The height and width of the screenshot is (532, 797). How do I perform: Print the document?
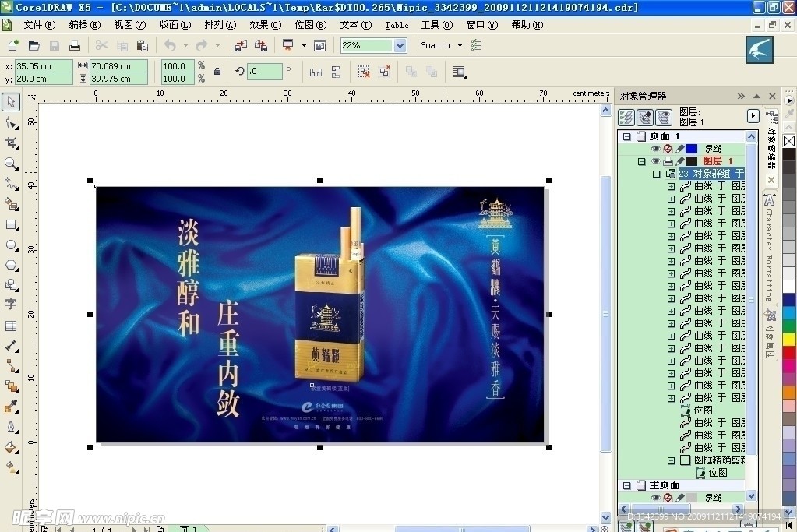point(75,45)
